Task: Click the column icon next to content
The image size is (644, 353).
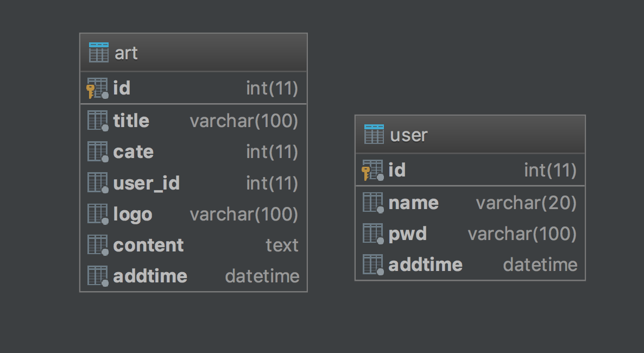Action: pos(97,245)
